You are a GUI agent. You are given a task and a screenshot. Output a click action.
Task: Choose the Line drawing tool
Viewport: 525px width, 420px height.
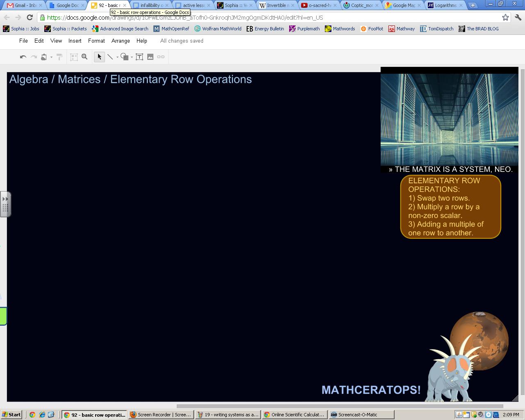110,57
